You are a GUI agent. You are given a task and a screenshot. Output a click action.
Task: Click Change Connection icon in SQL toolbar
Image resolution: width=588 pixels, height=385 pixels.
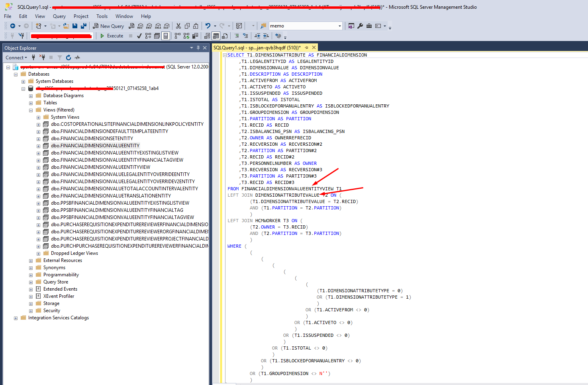(21, 36)
